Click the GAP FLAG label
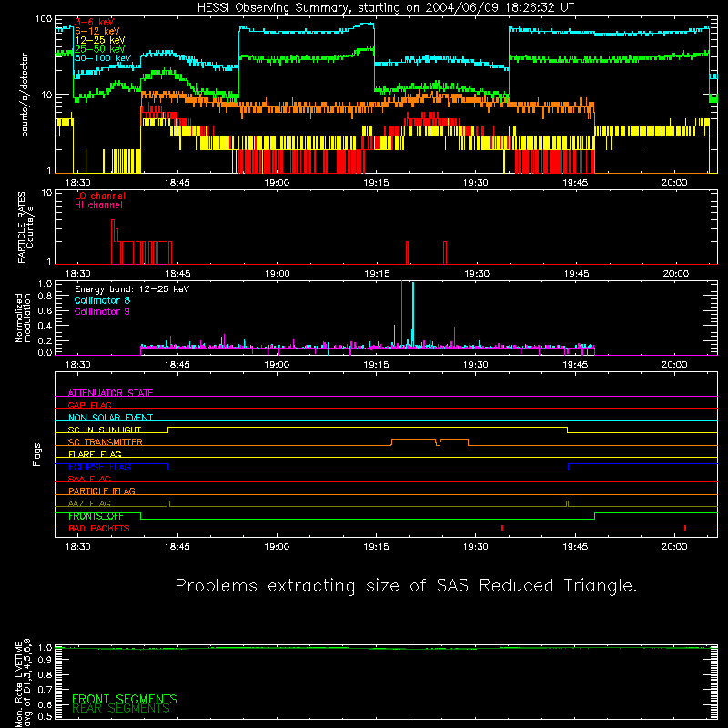The image size is (728, 728). pos(89,405)
